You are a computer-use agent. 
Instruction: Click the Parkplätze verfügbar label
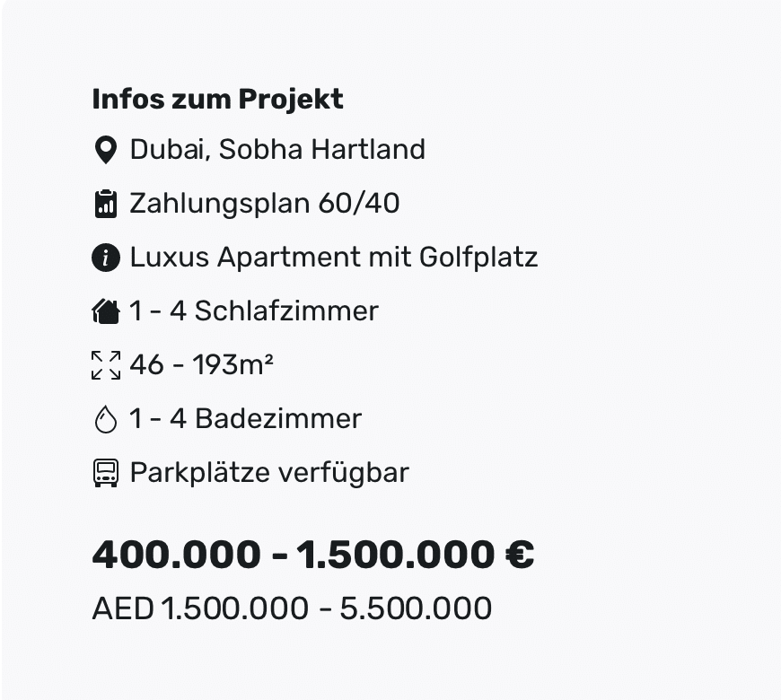click(x=269, y=472)
